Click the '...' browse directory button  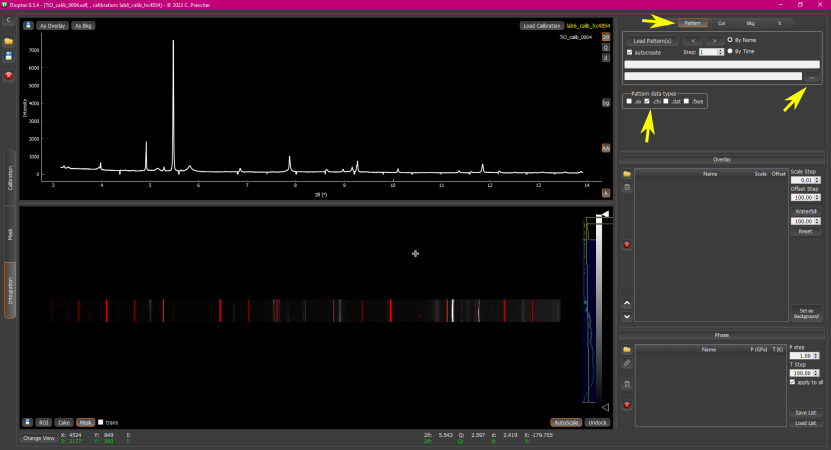pos(812,77)
